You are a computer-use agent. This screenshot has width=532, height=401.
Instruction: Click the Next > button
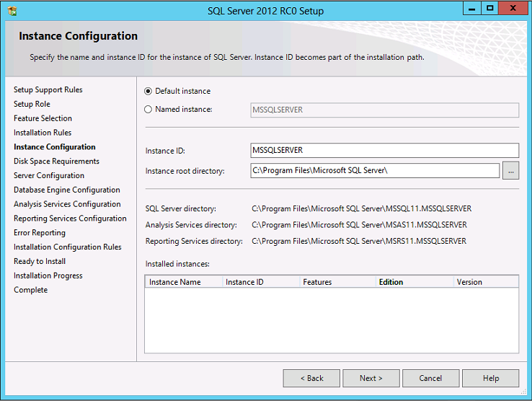tap(371, 378)
